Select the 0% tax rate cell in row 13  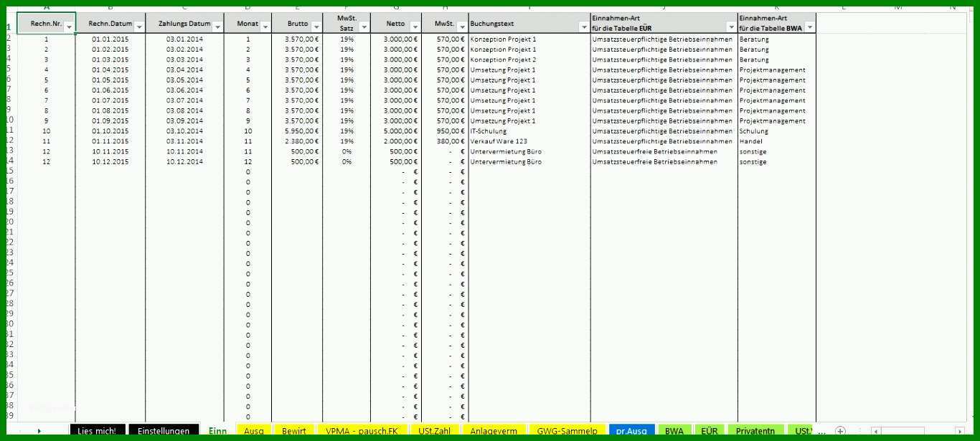347,151
